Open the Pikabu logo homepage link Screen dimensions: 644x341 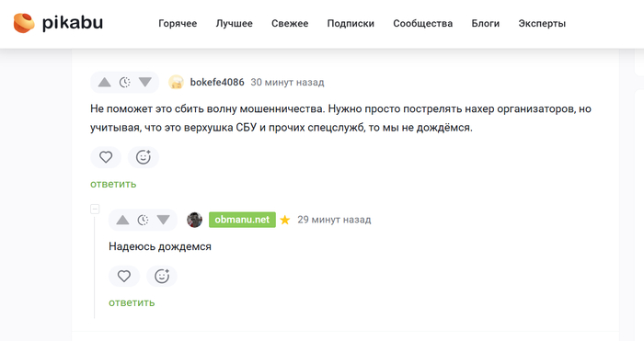pyautogui.click(x=58, y=23)
